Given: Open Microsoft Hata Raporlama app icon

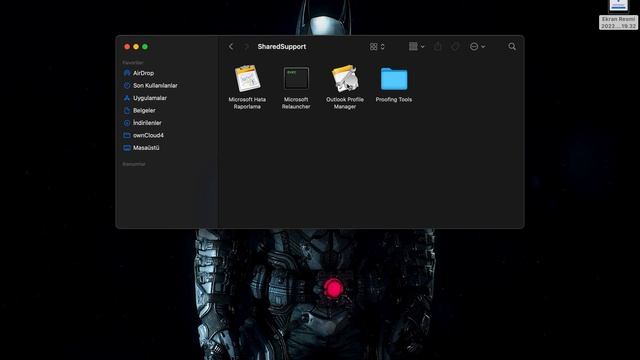Looking at the screenshot, I should click(x=247, y=78).
